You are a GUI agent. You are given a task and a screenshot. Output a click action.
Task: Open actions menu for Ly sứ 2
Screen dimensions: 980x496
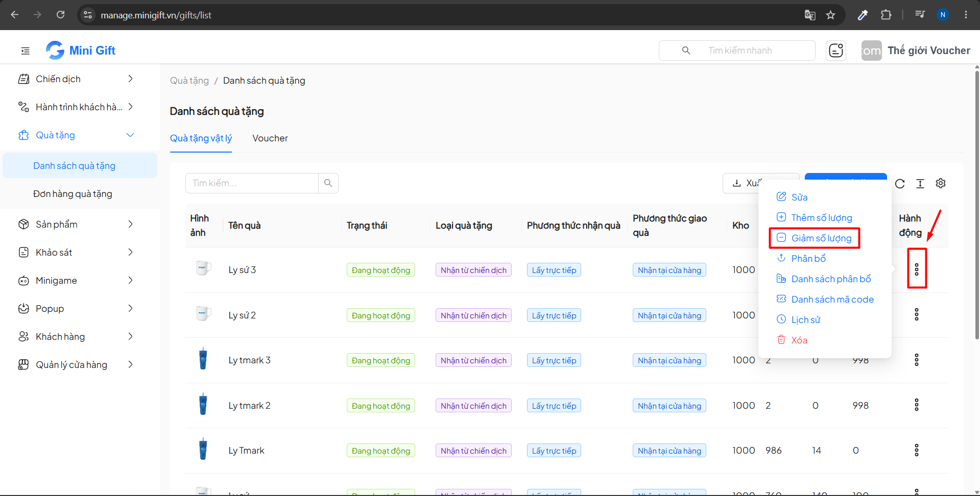click(917, 314)
